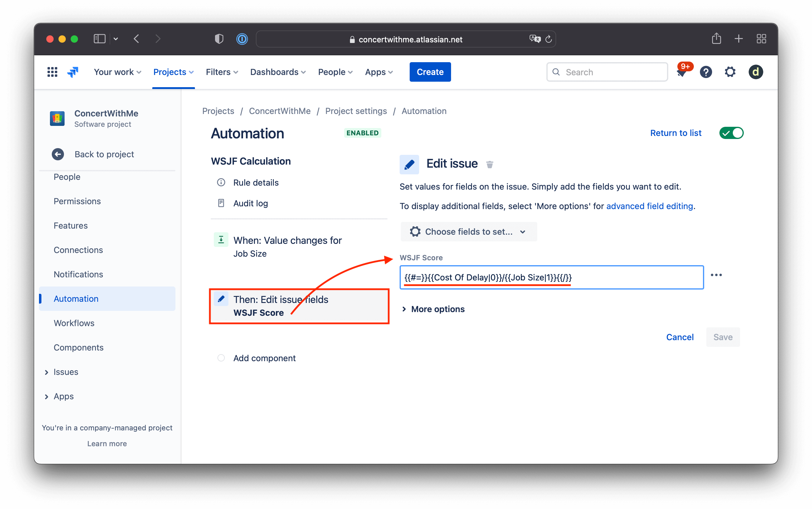Click the Audit log document icon
Viewport: 812px width, 509px height.
[x=221, y=203]
